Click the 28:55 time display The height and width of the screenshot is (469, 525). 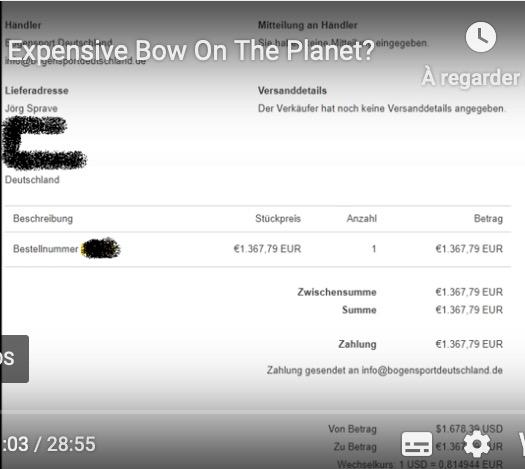[71, 444]
